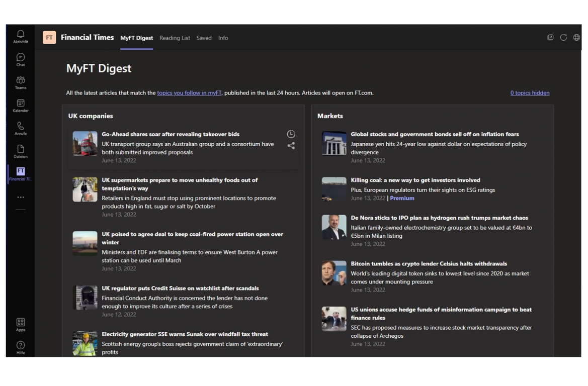Image resolution: width=588 pixels, height=386 pixels.
Task: Click the Credit Suisse building thumbnail
Action: (85, 298)
